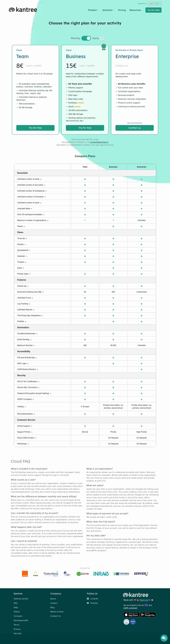Click the Kantree logo in the header
Image resolution: width=170 pixels, height=644 pixels.
23,10
